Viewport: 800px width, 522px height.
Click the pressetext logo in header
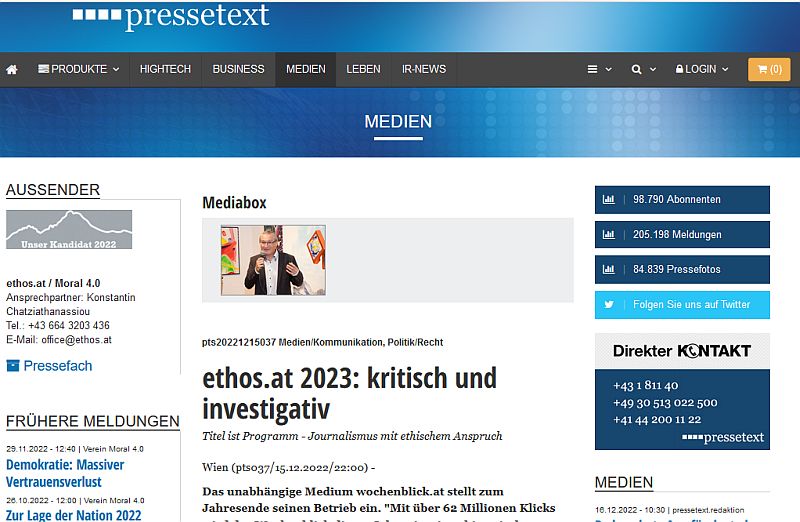[171, 15]
